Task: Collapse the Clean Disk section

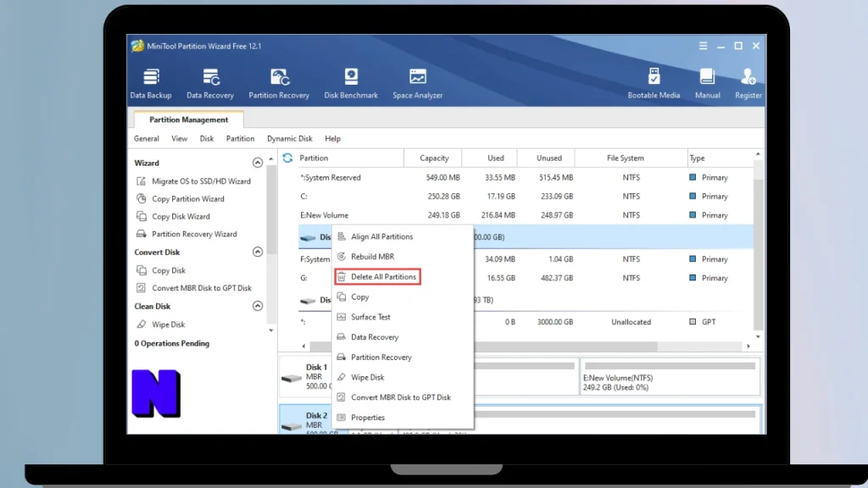Action: [258, 306]
